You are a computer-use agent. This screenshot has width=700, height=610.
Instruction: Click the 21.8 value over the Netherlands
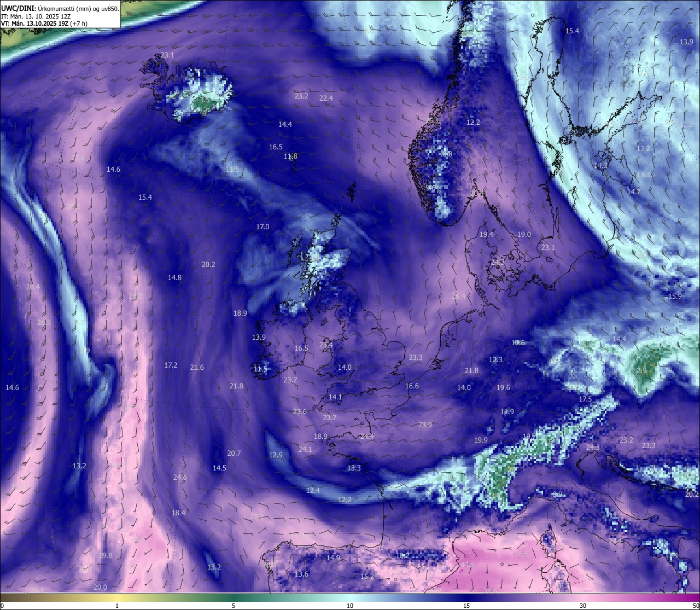click(x=471, y=370)
